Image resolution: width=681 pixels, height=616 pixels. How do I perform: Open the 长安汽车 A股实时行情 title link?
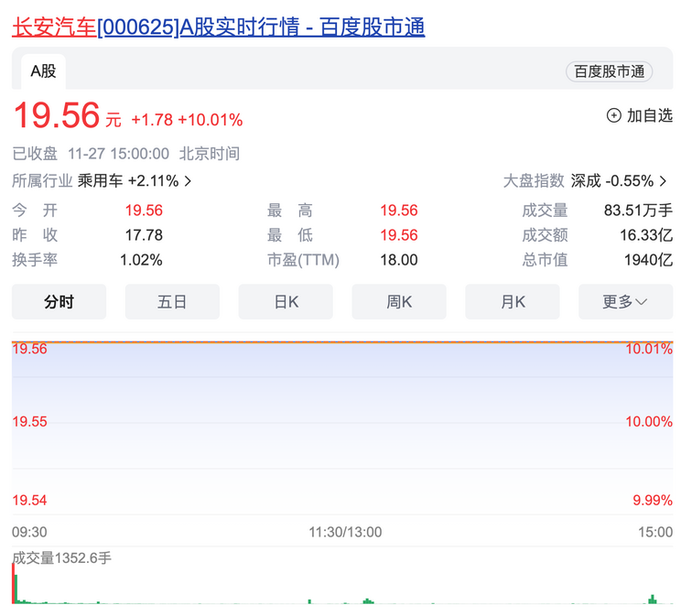pos(218,27)
